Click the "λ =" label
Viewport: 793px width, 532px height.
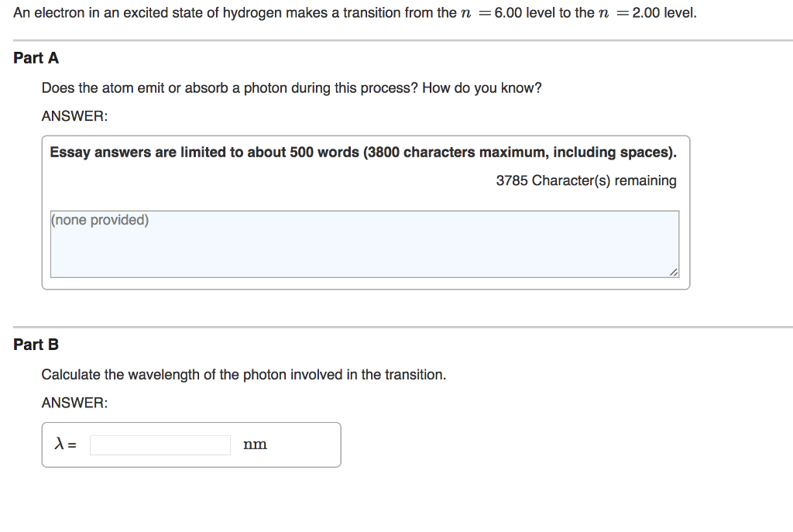tap(65, 444)
